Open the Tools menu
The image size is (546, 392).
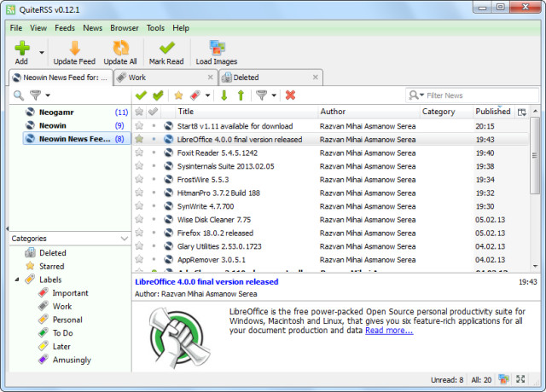[x=155, y=28]
